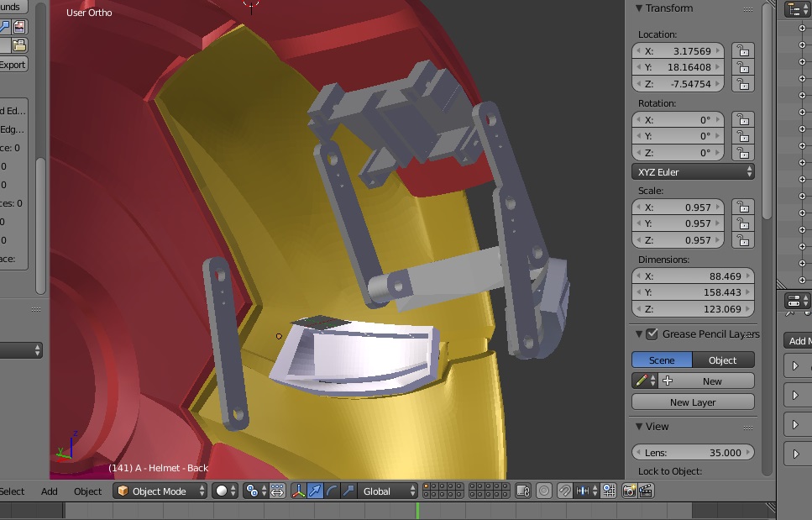Click the Dimensions Y value field
The image size is (812, 520).
pyautogui.click(x=693, y=292)
